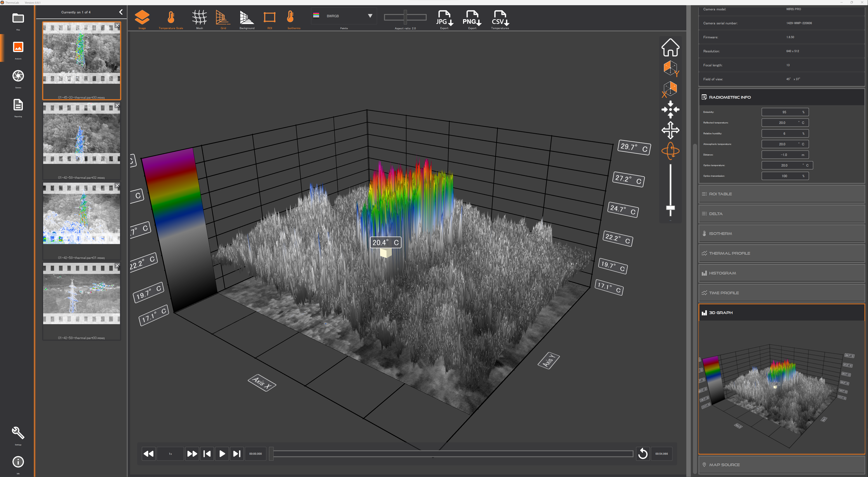The height and width of the screenshot is (477, 868).
Task: Select the orbit rotate view icon
Action: 670,151
